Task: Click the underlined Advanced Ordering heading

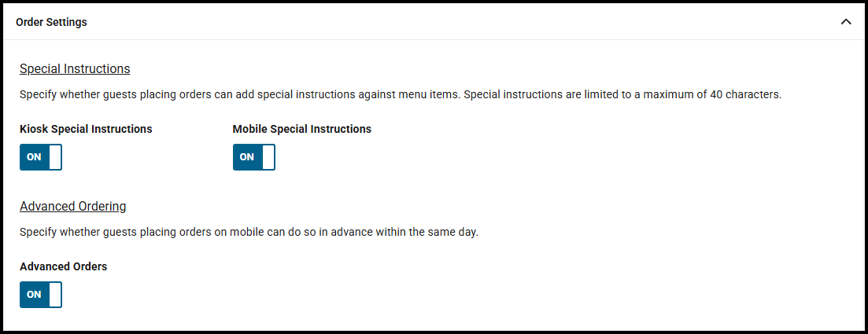Action: coord(72,207)
